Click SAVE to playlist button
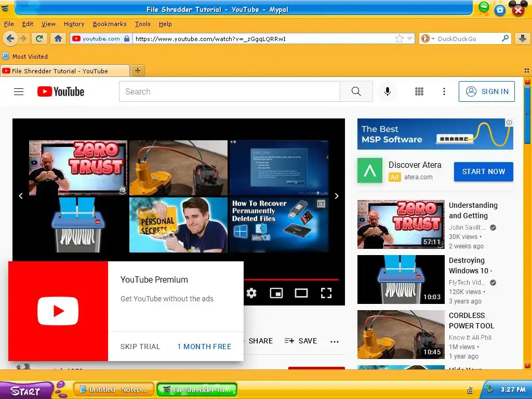Screen dimensions: 532x399 [x=301, y=341]
